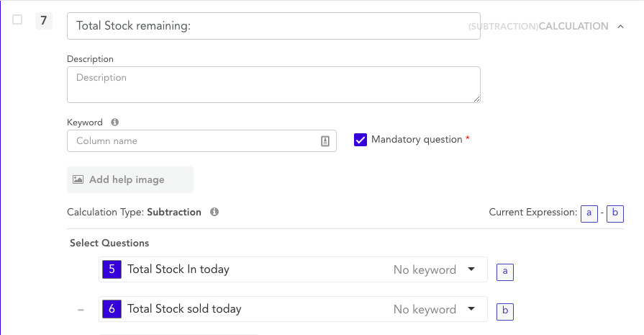This screenshot has width=644, height=335.
Task: Open dropdown for Total Stock In today
Action: [471, 269]
